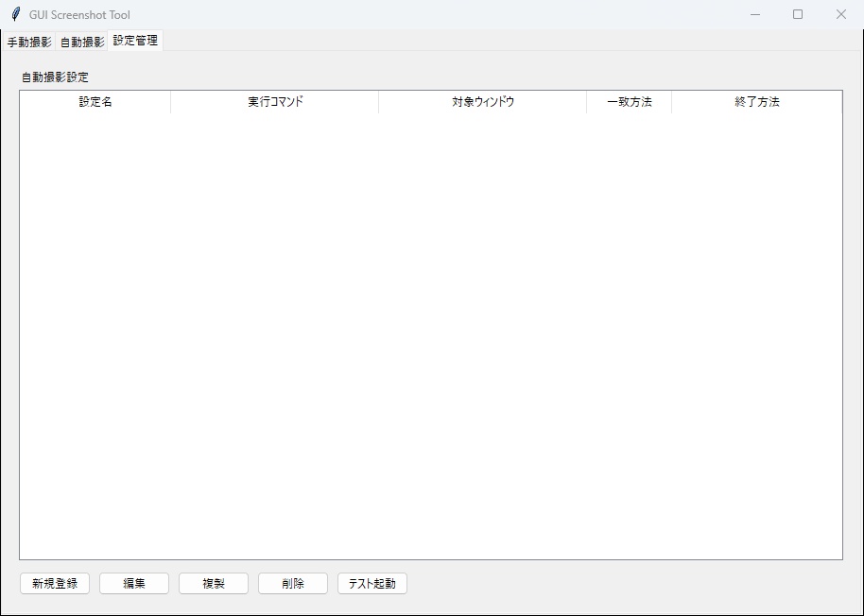Click the 対象ウィンドウ column header
This screenshot has width=864, height=616.
pyautogui.click(x=483, y=102)
